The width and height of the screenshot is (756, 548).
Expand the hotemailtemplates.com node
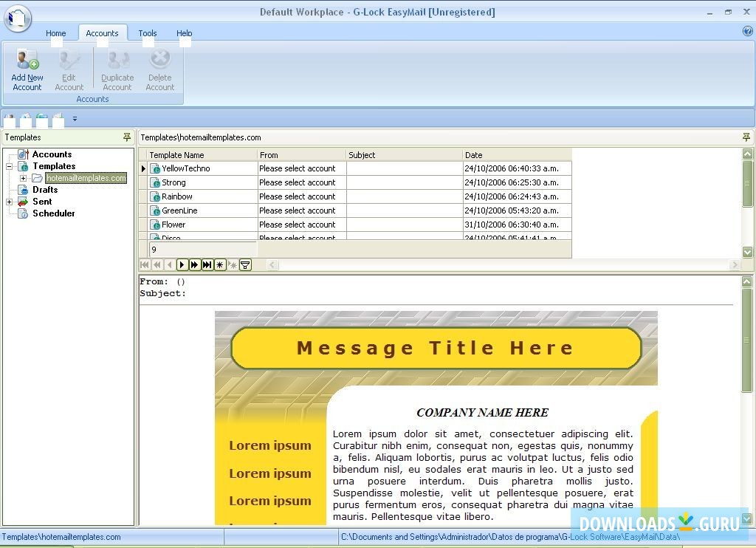pos(23,178)
